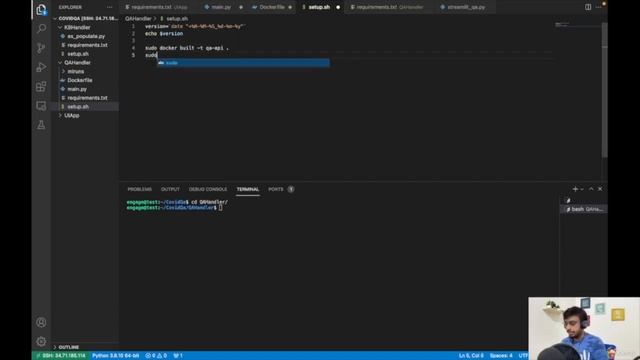Image resolution: width=640 pixels, height=360 pixels.
Task: Switch to requirements.txt UIApp tab
Action: pyautogui.click(x=159, y=7)
